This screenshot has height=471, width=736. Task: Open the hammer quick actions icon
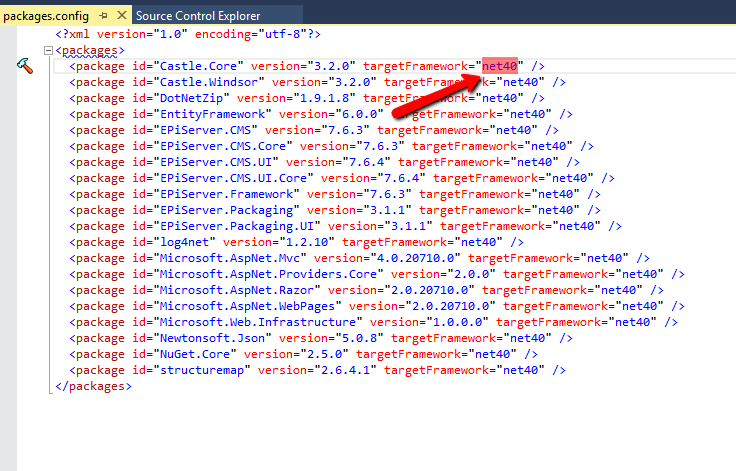25,66
